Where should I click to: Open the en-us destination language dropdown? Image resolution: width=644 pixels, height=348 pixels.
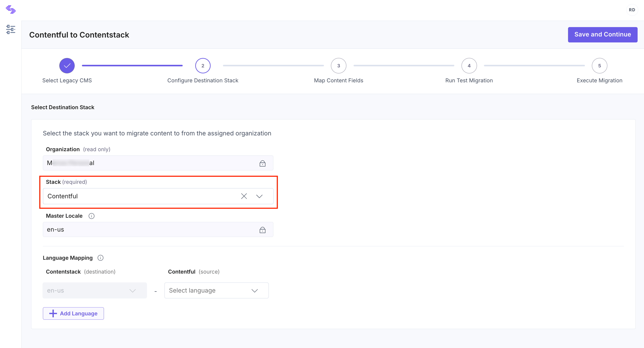coord(95,290)
